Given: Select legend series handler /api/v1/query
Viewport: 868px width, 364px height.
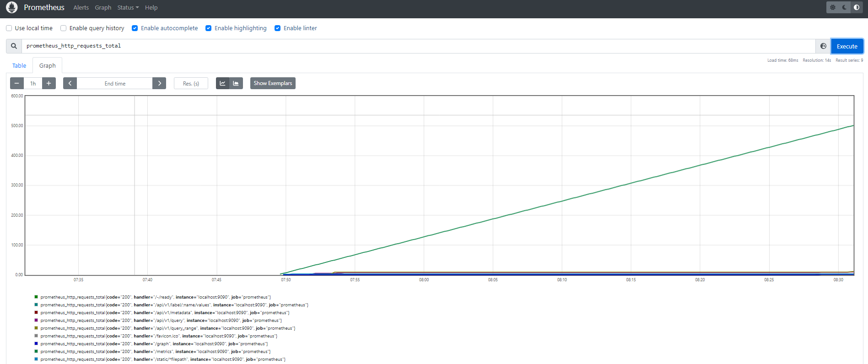Looking at the screenshot, I should coord(161,321).
